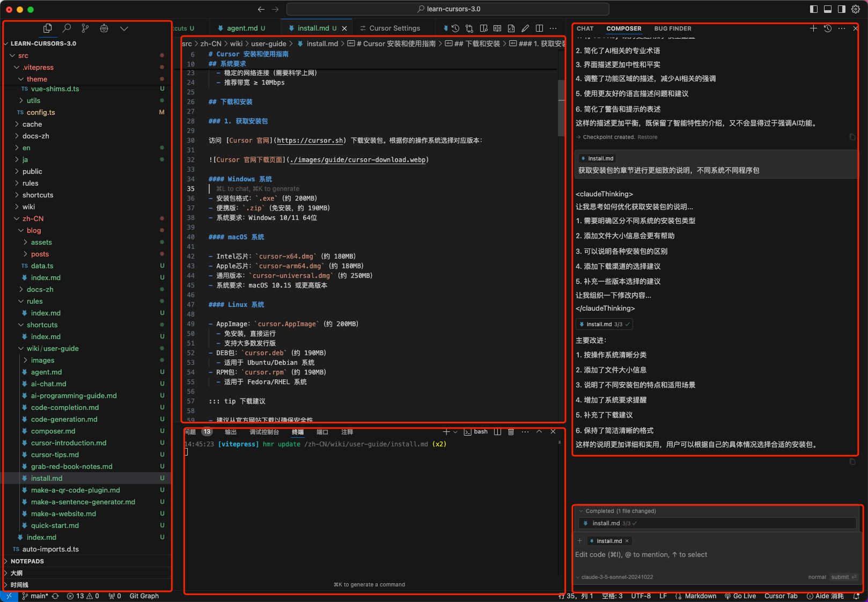Viewport: 868px width, 602px height.
Task: Switch to the BUG FINDER tab
Action: [x=673, y=29]
